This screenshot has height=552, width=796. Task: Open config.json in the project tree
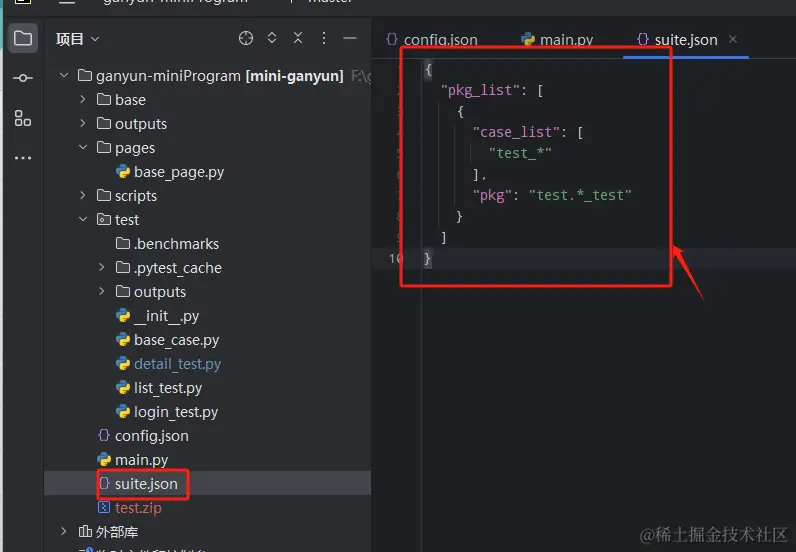pyautogui.click(x=143, y=436)
